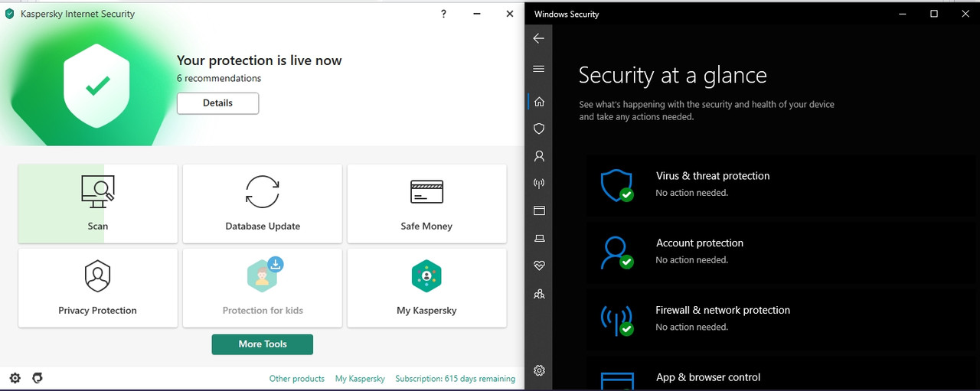Click App & browser control heading

point(708,377)
